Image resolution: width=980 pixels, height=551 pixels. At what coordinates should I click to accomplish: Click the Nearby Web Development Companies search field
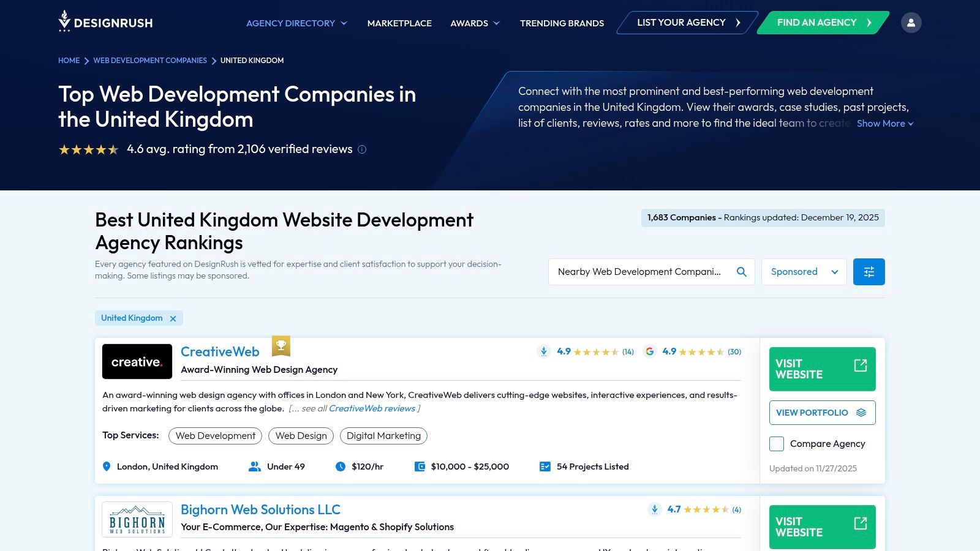point(639,272)
